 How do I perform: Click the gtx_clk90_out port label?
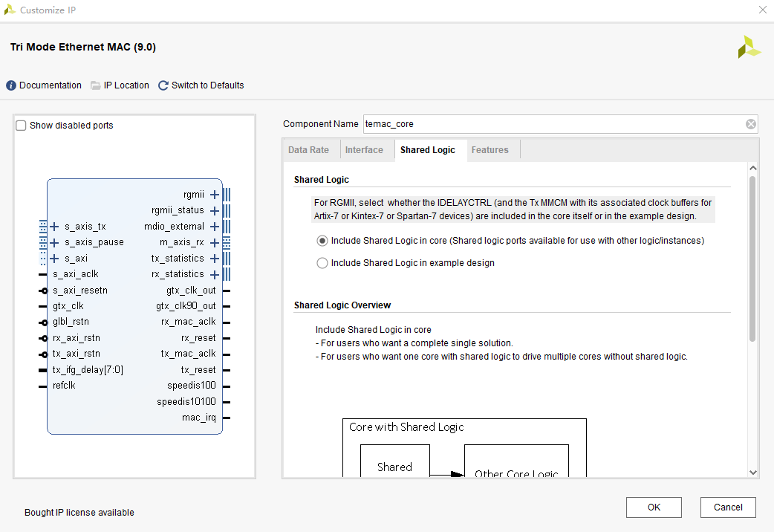coord(186,306)
